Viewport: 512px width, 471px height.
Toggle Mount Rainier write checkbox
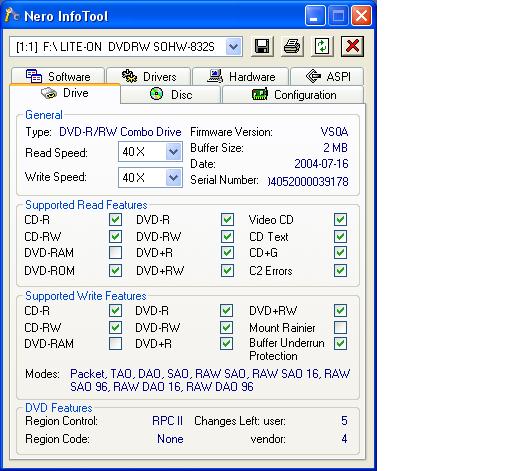pyautogui.click(x=340, y=327)
